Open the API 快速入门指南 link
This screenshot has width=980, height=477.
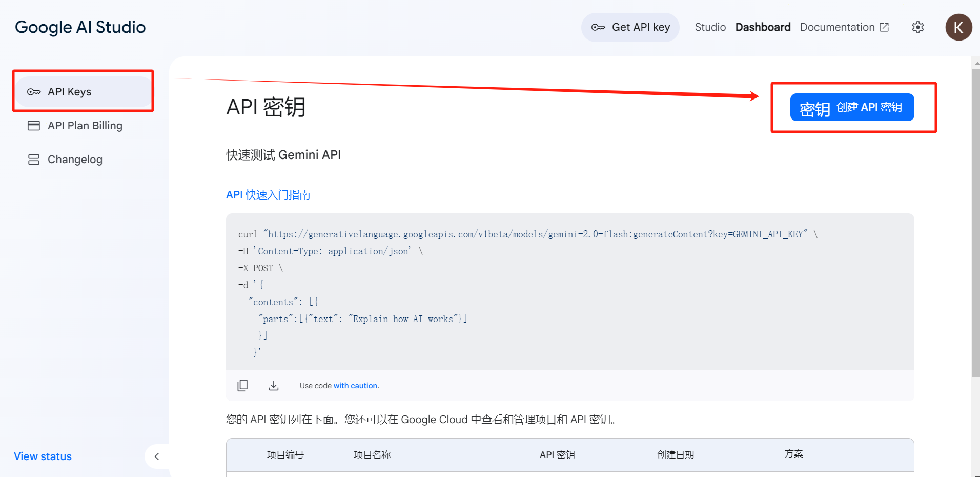268,195
